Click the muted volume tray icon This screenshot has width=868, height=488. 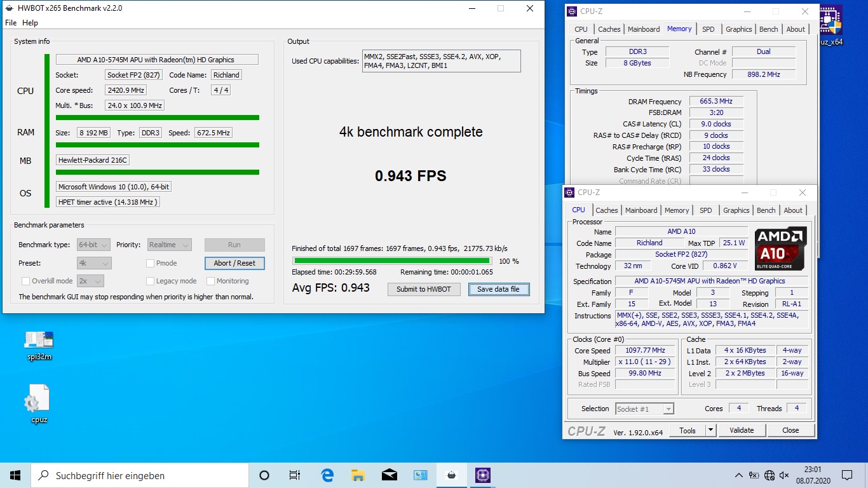coord(784,475)
